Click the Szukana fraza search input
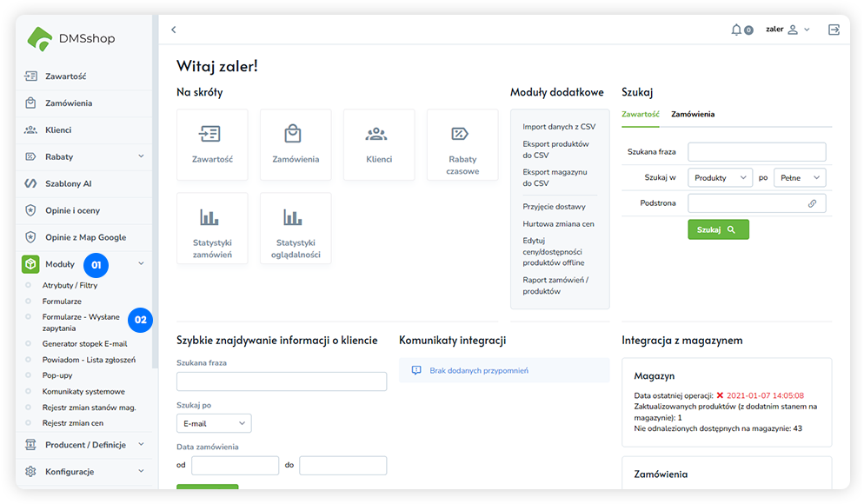 756,152
